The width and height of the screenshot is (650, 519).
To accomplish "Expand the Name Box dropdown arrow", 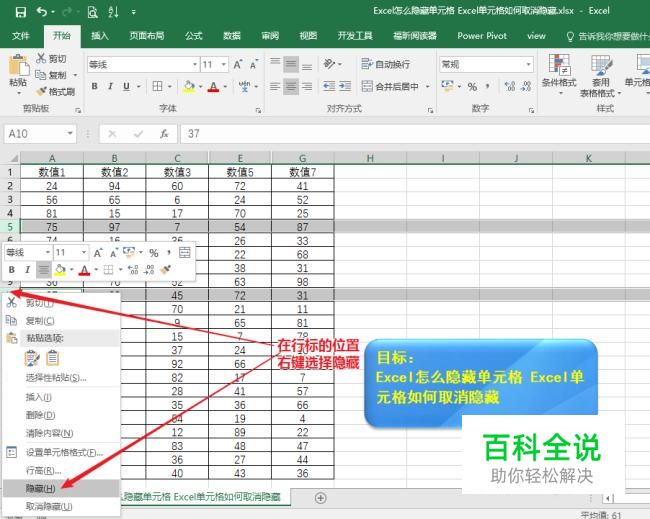I will 70,133.
